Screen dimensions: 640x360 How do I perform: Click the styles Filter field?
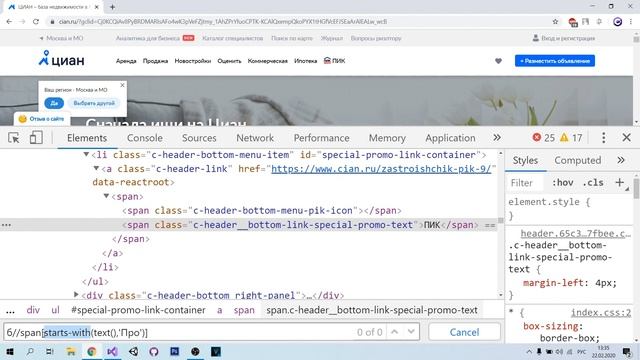click(525, 183)
